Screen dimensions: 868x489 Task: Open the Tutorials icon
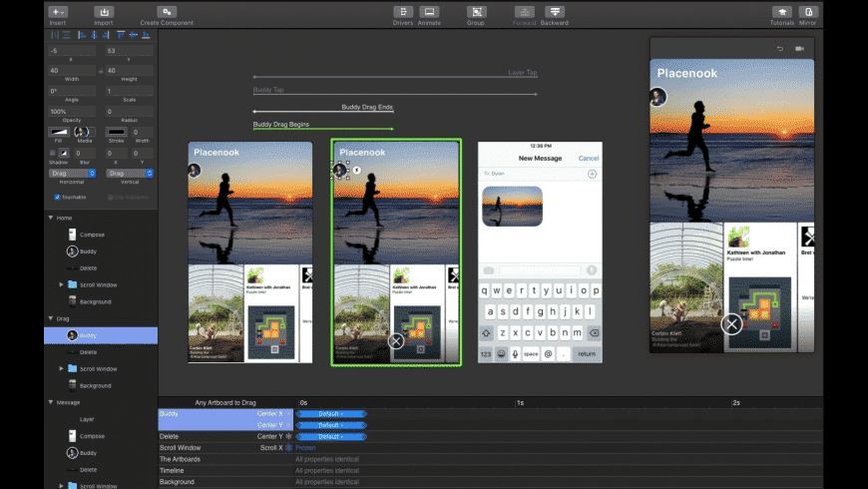[781, 12]
